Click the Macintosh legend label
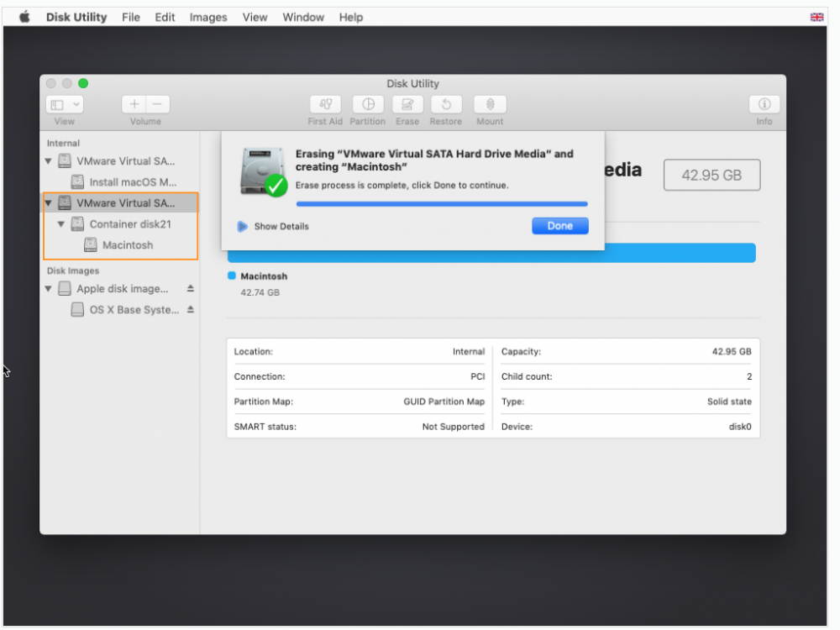The width and height of the screenshot is (840, 630). tap(264, 276)
